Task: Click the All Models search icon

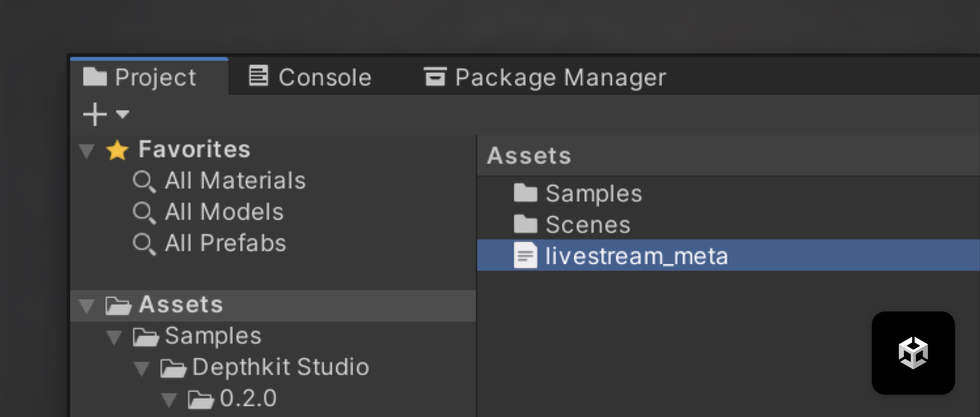Action: pyautogui.click(x=144, y=213)
